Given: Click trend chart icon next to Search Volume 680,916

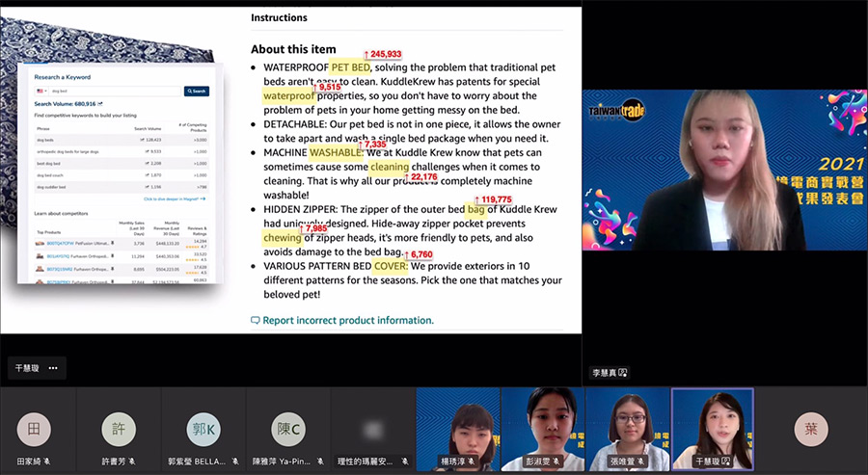Looking at the screenshot, I should pos(99,104).
